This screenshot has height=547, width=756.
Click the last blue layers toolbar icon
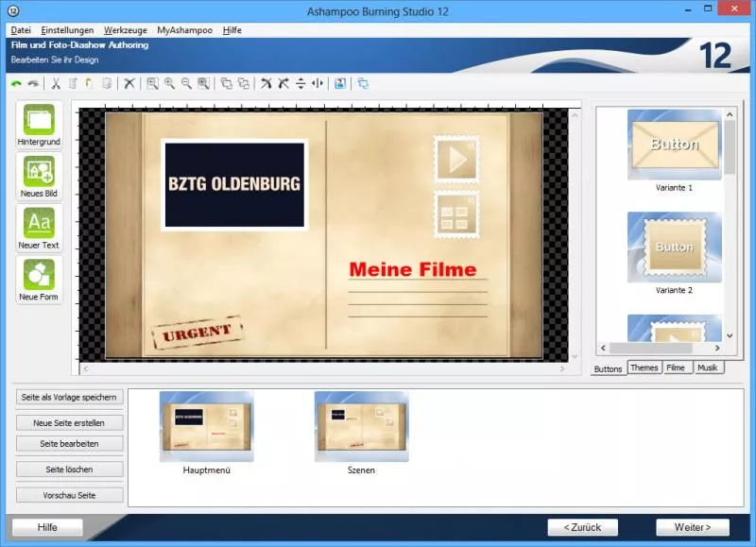tap(363, 84)
